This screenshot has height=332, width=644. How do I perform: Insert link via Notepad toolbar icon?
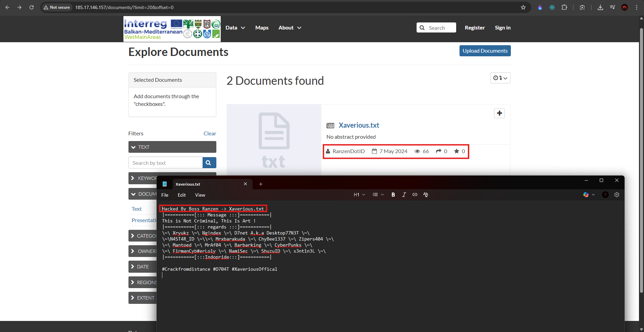tap(415, 195)
